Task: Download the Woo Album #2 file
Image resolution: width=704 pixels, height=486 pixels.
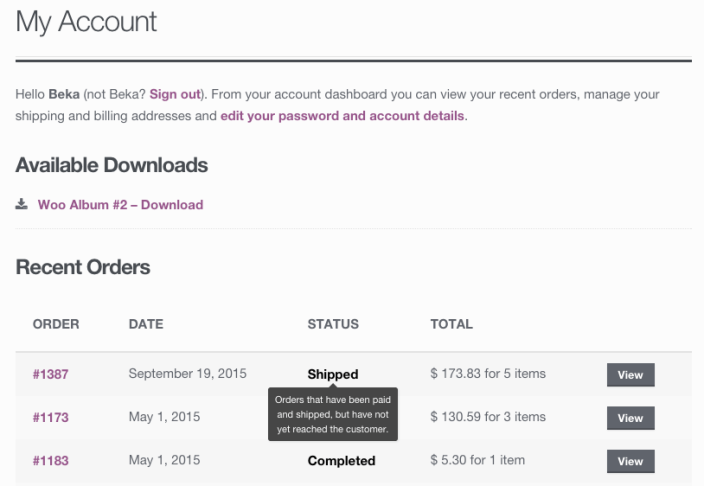Action: click(120, 205)
